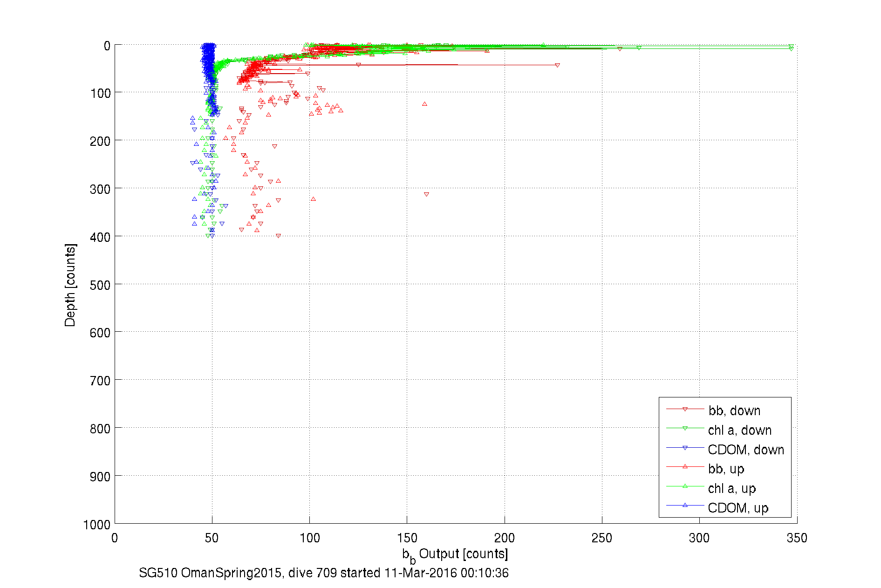The width and height of the screenshot is (881, 588).
Task: Click the blue up-triangle marker in legend
Action: tap(685, 505)
